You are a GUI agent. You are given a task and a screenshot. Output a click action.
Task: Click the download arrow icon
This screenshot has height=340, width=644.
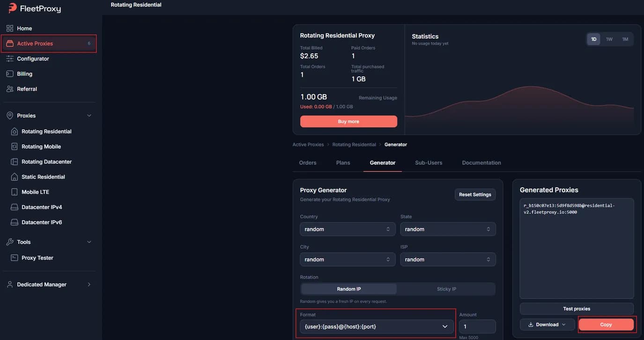(x=531, y=325)
